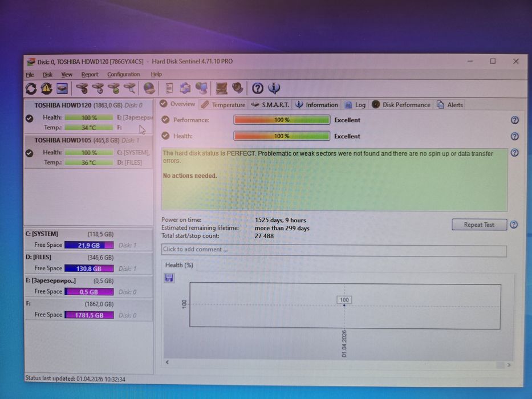
Task: Click help icon beside Performance bar
Action: click(514, 120)
